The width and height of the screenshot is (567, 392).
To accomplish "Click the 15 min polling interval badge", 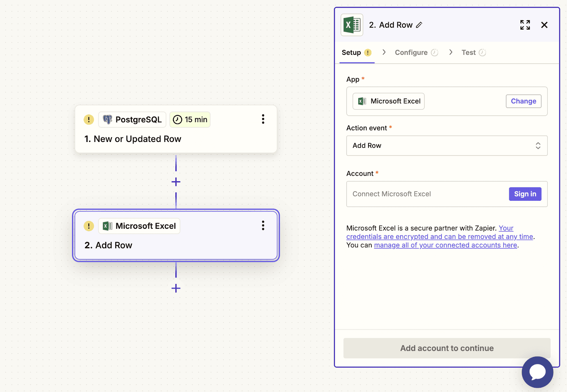I will [190, 120].
